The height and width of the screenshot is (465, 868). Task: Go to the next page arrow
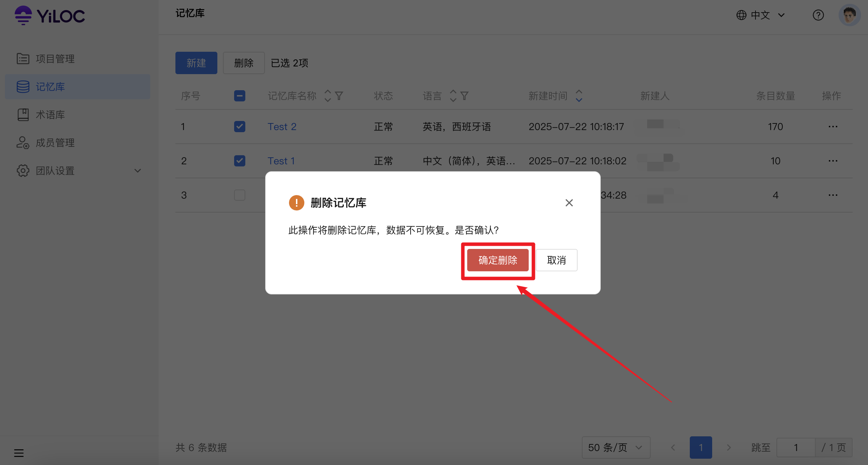tap(729, 448)
